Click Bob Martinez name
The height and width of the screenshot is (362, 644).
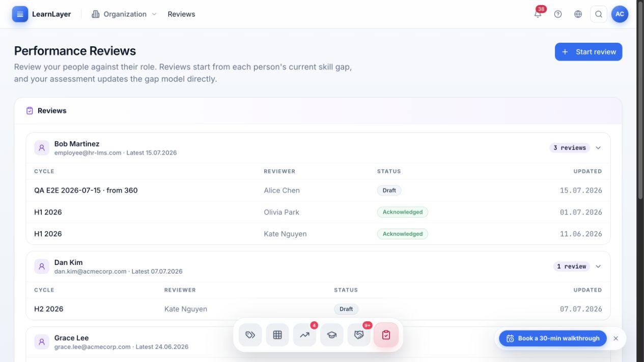[77, 144]
